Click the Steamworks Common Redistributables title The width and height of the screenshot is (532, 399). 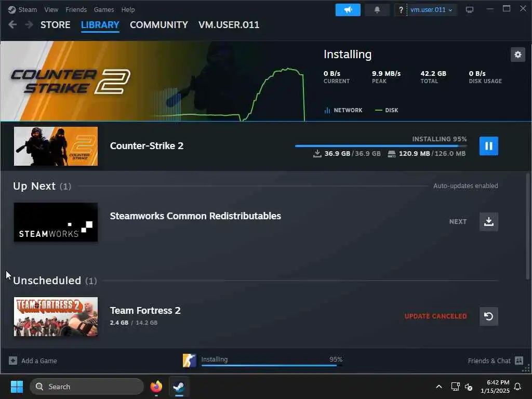point(195,216)
